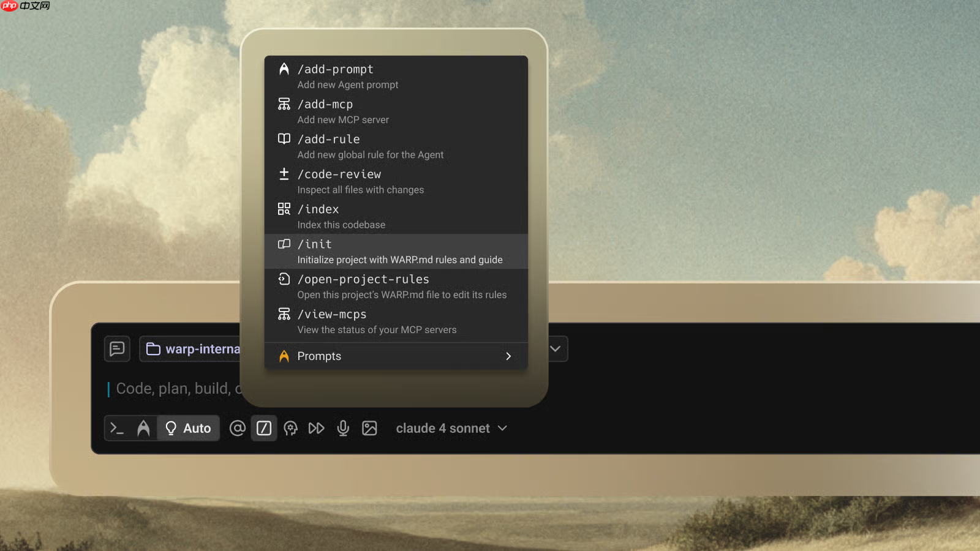Click the attach image icon
This screenshot has height=551, width=980.
(x=369, y=428)
